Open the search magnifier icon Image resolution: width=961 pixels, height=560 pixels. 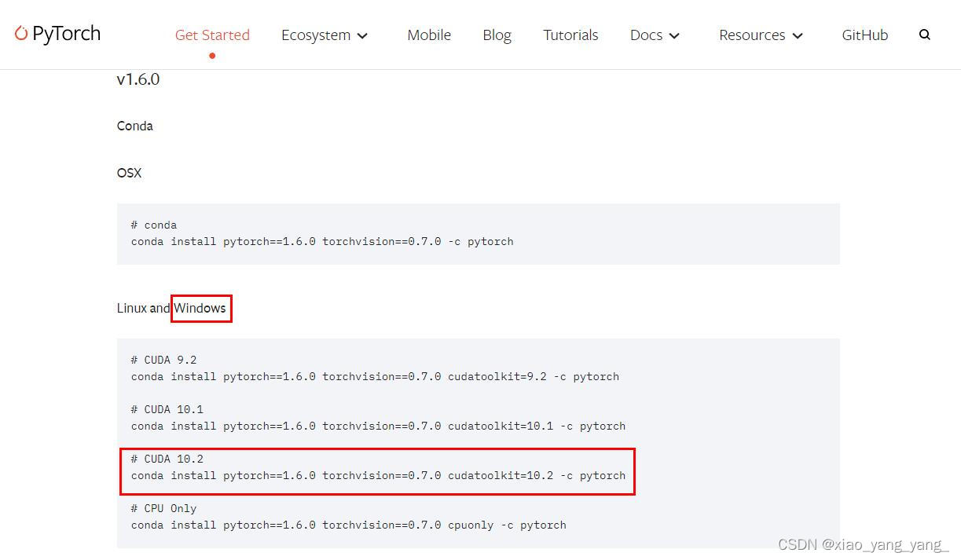click(925, 35)
